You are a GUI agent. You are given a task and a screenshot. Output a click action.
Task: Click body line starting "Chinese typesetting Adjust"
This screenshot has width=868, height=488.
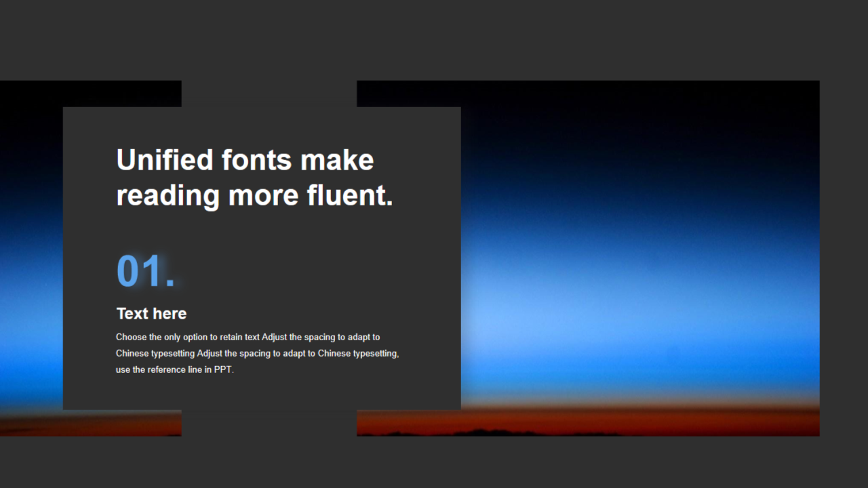(x=257, y=353)
